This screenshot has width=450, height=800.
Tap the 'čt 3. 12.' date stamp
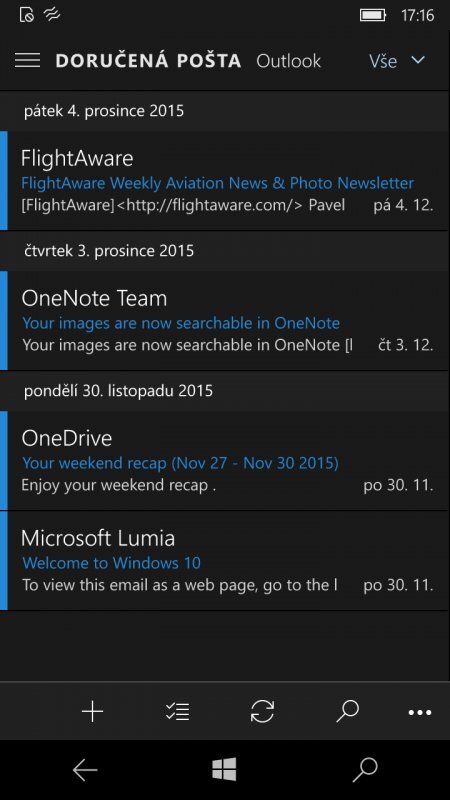[406, 345]
